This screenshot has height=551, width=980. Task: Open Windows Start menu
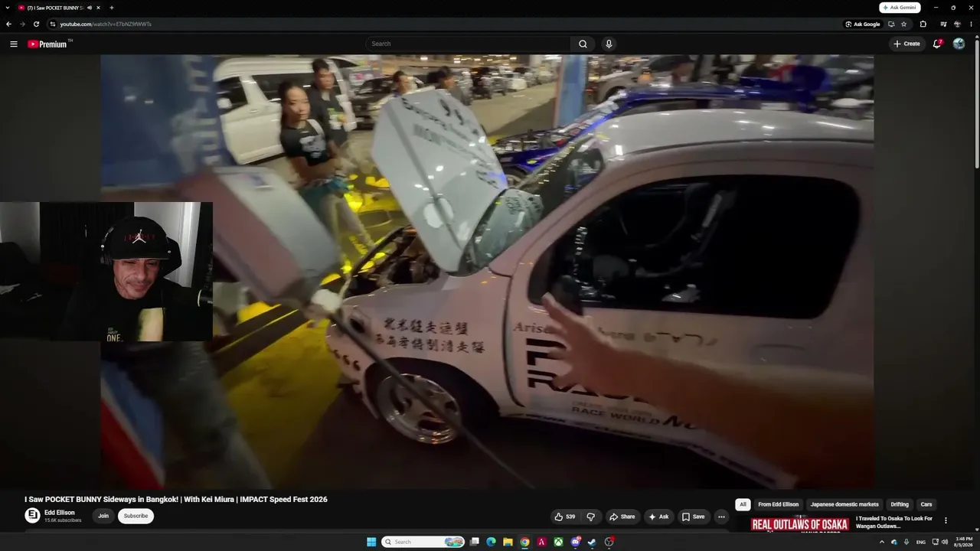(x=371, y=542)
